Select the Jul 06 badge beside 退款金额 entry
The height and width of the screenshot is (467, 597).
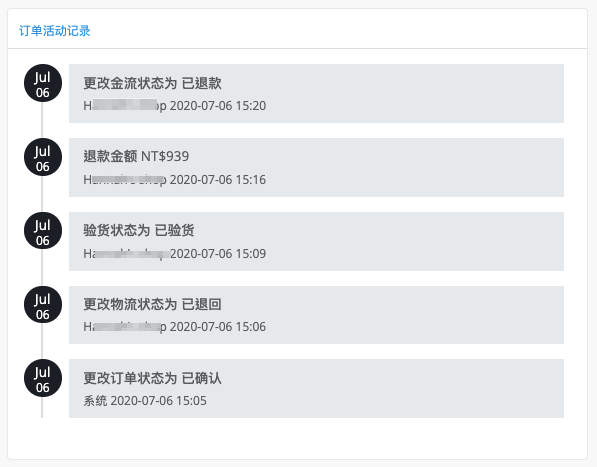click(43, 157)
